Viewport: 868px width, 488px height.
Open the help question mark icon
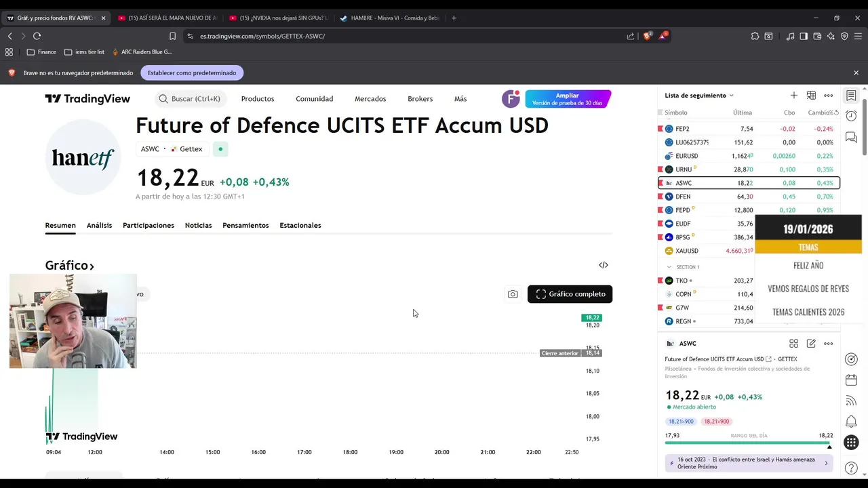click(851, 468)
